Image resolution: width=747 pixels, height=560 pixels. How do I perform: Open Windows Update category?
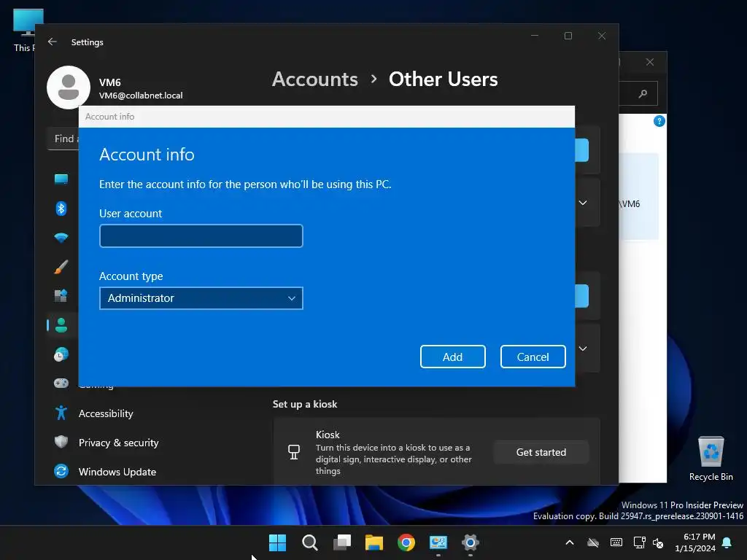coord(117,472)
